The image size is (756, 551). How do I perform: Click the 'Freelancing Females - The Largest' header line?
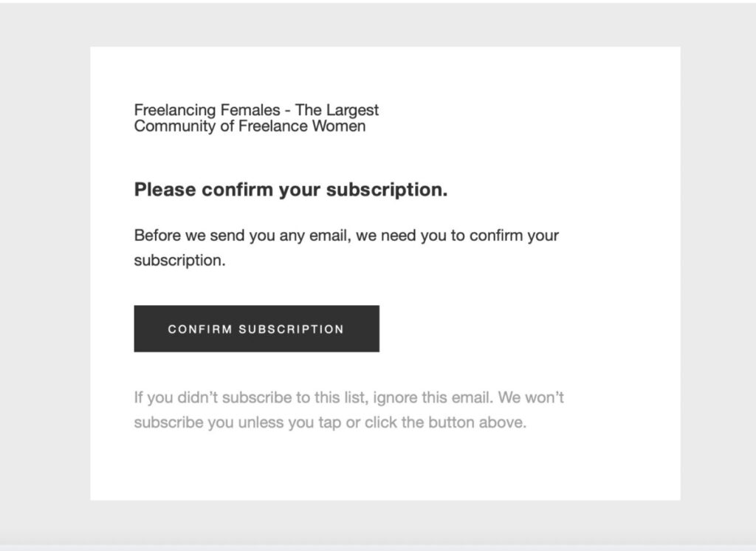[256, 110]
